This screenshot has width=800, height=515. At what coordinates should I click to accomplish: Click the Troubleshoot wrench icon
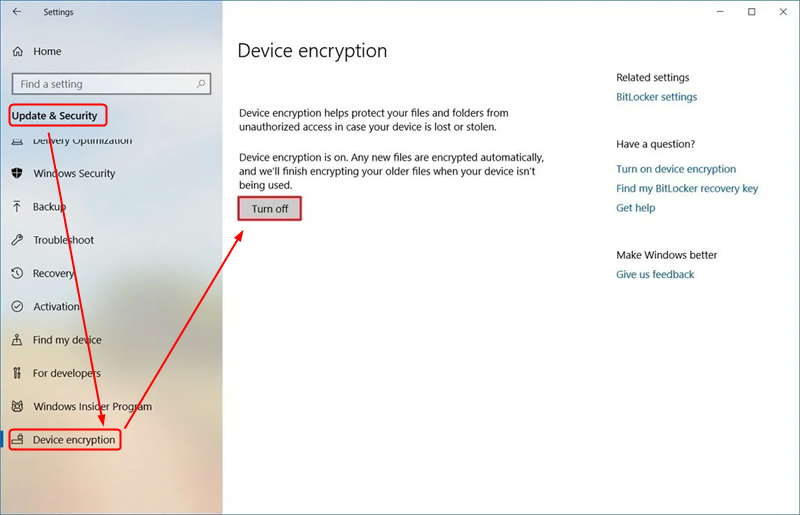click(x=17, y=240)
